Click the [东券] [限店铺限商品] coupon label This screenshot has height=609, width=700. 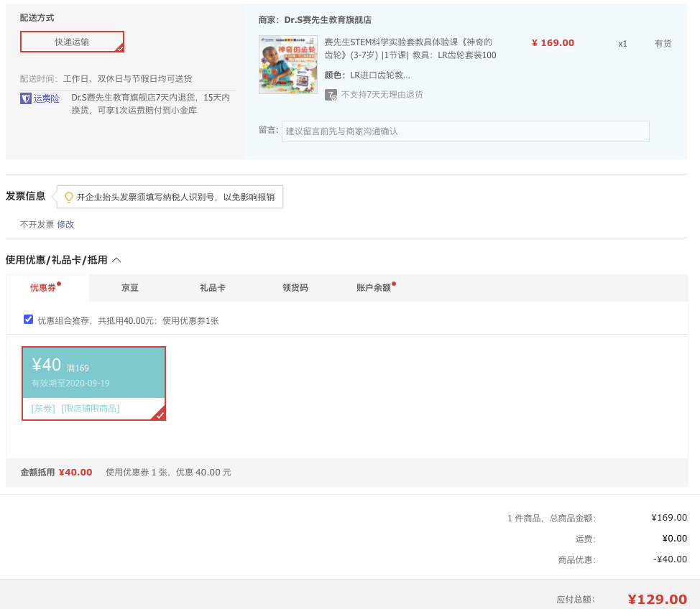click(x=75, y=409)
